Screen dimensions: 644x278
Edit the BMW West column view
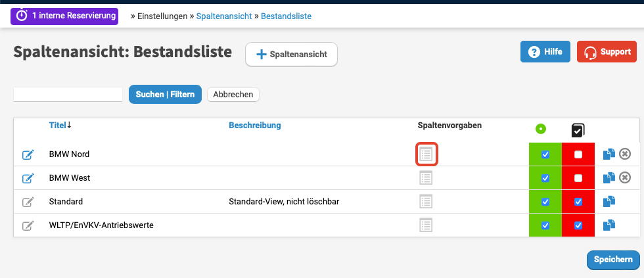coord(28,178)
